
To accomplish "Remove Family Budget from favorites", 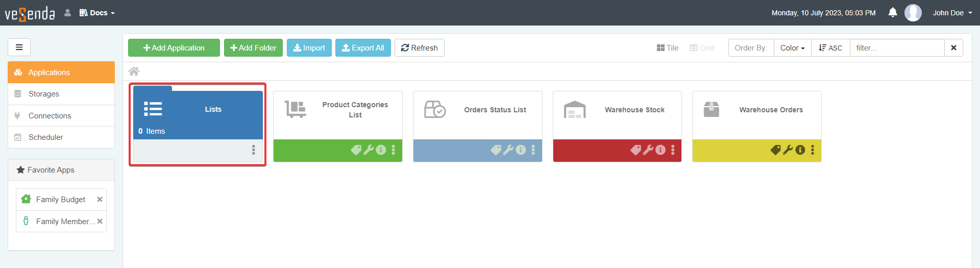I will 100,200.
